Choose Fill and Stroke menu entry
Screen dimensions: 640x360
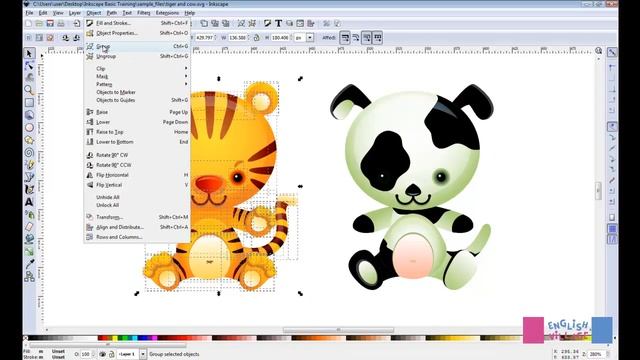coord(137,23)
